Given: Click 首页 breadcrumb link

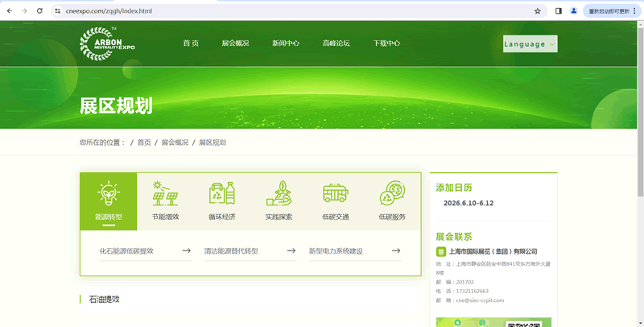Looking at the screenshot, I should [x=144, y=143].
